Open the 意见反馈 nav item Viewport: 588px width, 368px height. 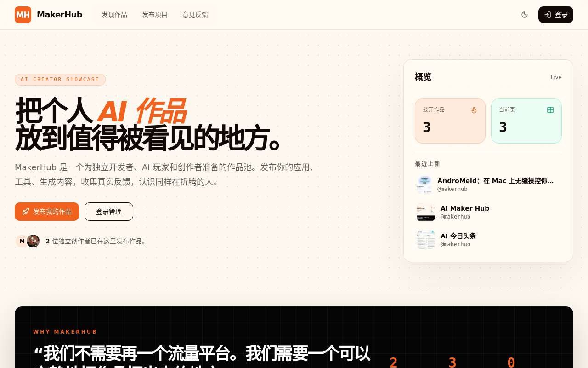click(x=195, y=15)
